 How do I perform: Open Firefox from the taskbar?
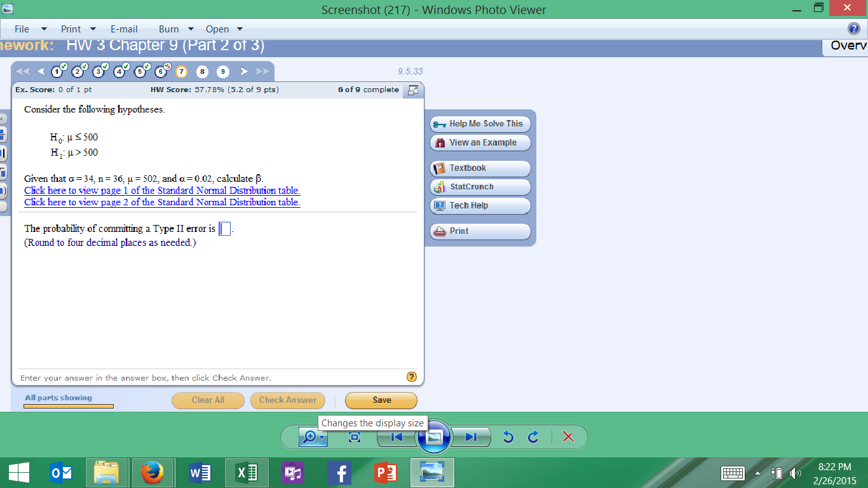pyautogui.click(x=152, y=473)
